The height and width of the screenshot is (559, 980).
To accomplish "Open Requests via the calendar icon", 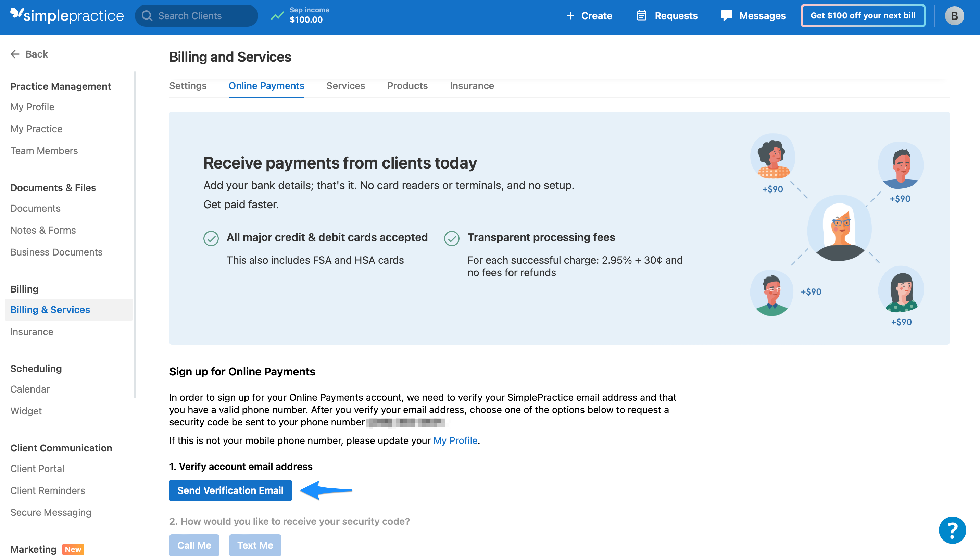I will [642, 15].
